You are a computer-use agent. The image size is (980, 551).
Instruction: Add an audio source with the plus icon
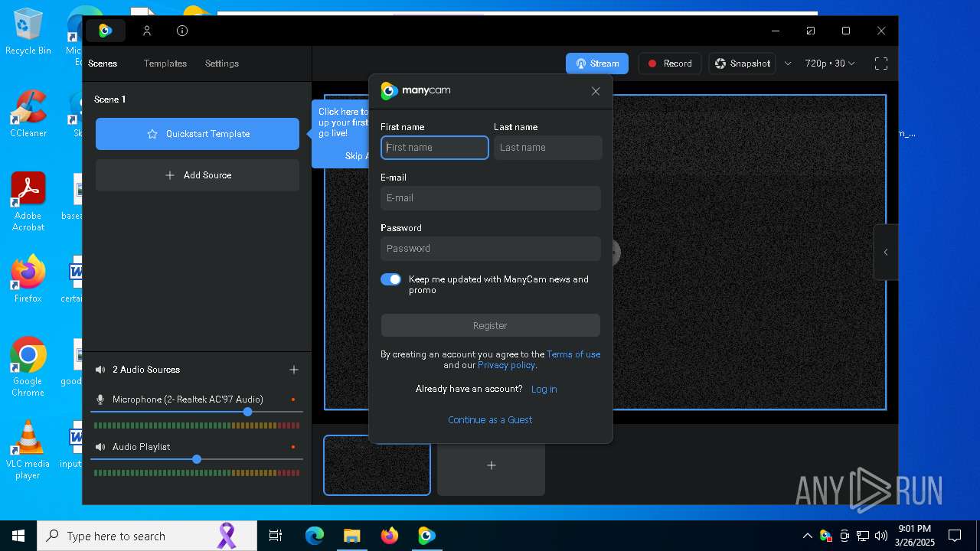pyautogui.click(x=294, y=370)
